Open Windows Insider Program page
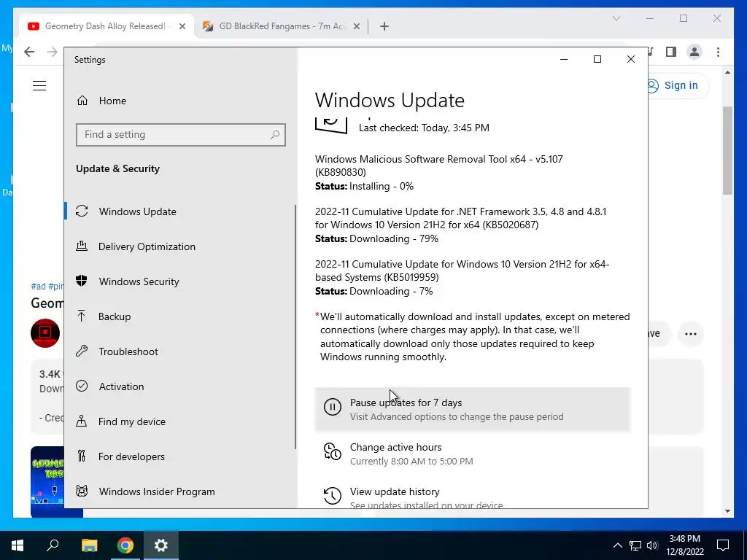 [157, 491]
